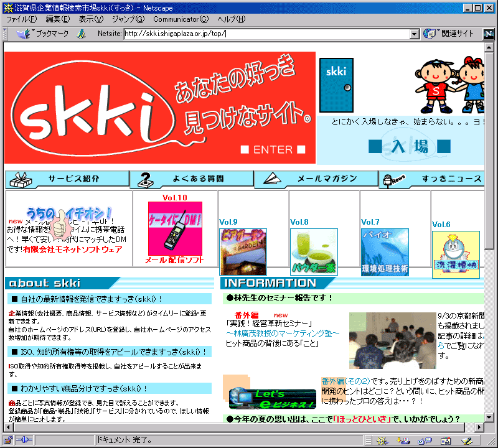Click inside the Netsite URL field
The height and width of the screenshot is (448, 498).
click(267, 34)
